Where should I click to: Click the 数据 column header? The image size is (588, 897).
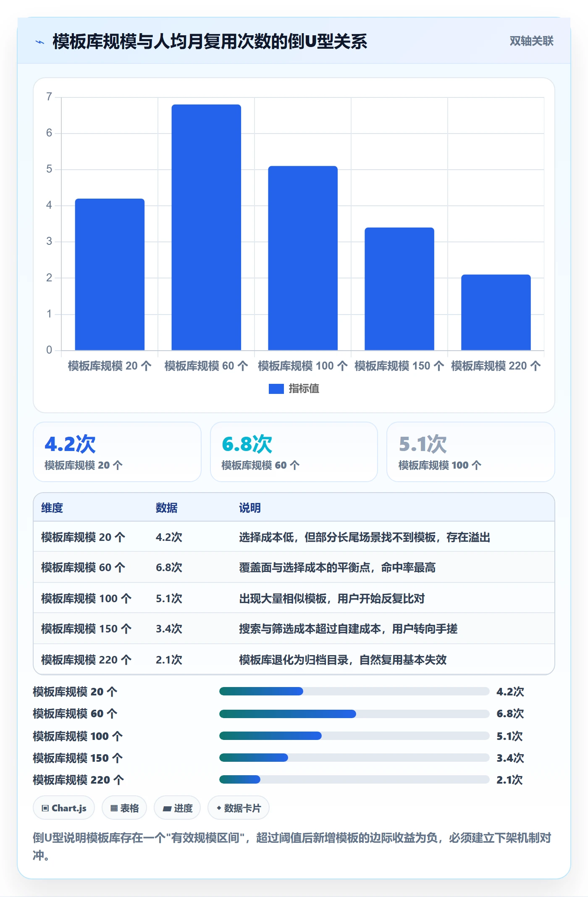tap(167, 508)
